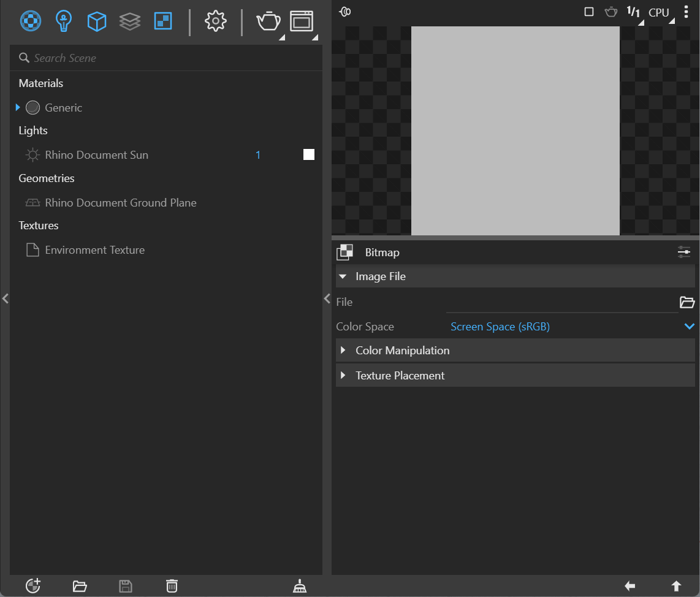Image resolution: width=700 pixels, height=597 pixels.
Task: Browse for bitmap image file
Action: (x=687, y=302)
